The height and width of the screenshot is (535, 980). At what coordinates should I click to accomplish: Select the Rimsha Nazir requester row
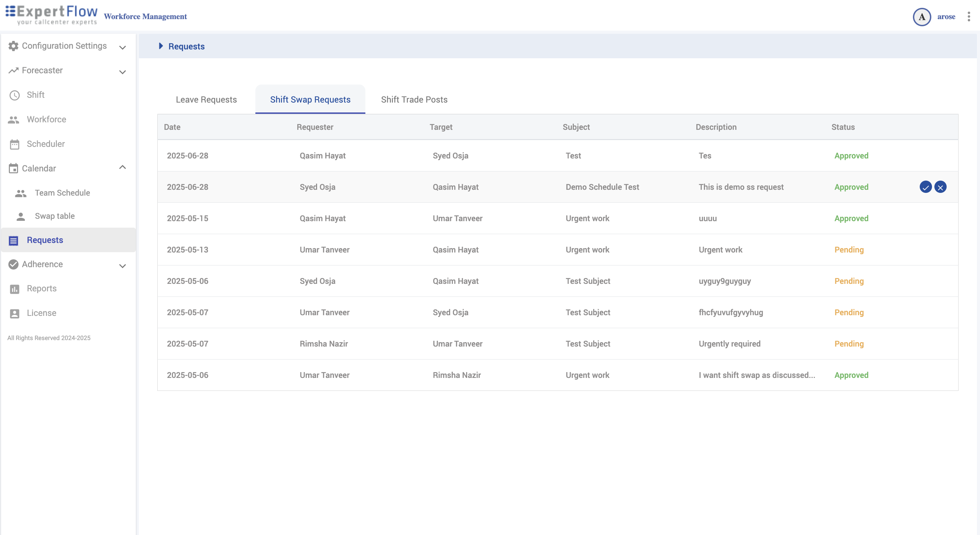coord(323,344)
